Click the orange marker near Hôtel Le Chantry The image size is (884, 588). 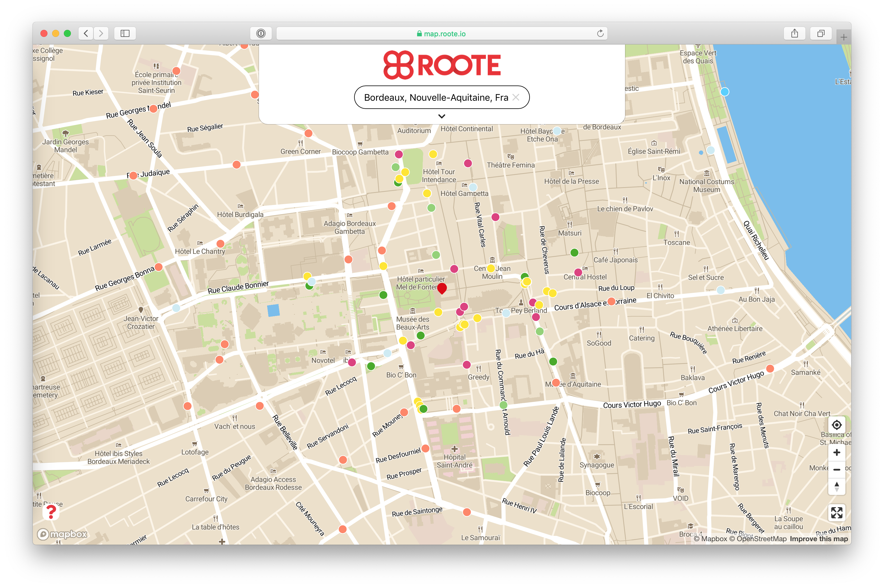(221, 244)
